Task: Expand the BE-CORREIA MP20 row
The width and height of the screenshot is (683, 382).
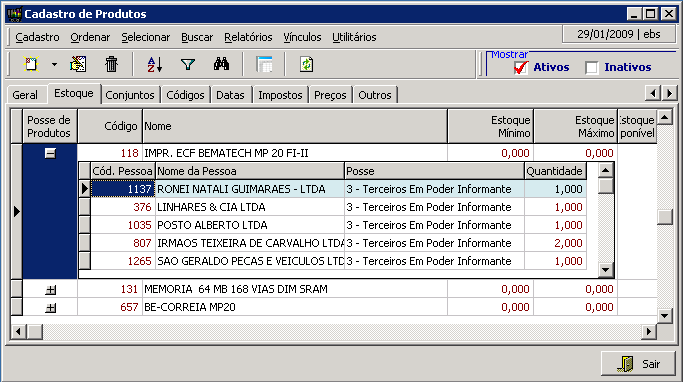Action: coord(51,308)
